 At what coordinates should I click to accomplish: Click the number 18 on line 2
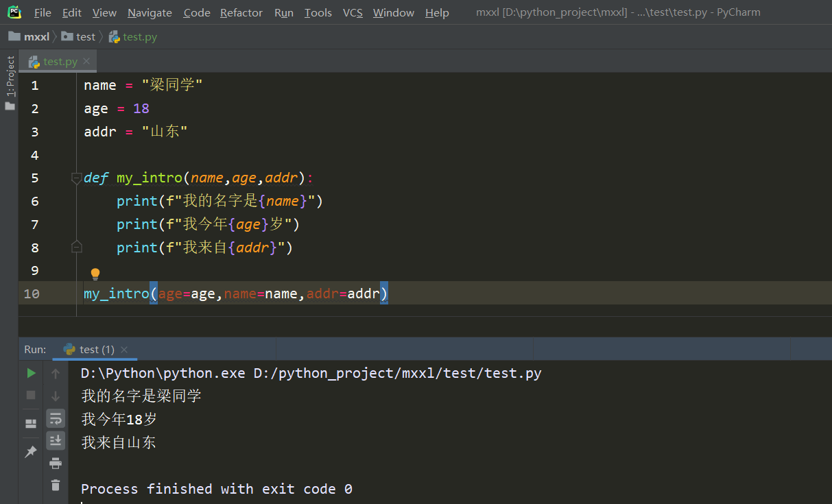[x=141, y=108]
